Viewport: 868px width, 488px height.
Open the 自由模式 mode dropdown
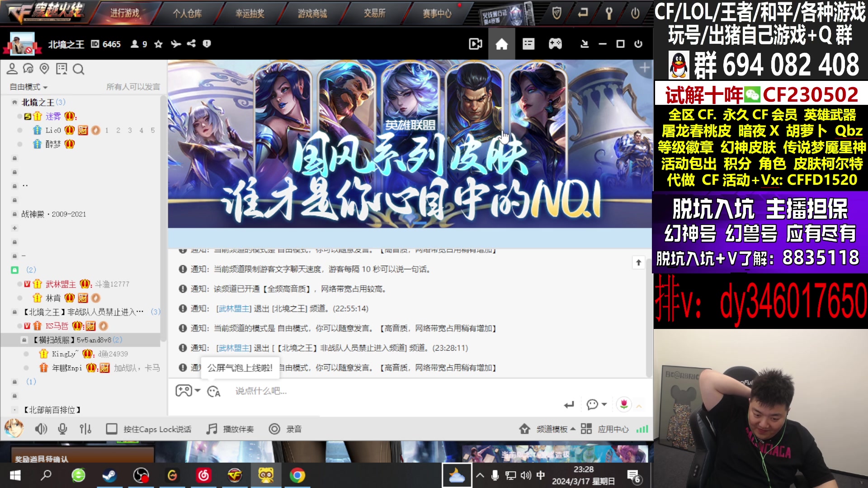tap(28, 87)
